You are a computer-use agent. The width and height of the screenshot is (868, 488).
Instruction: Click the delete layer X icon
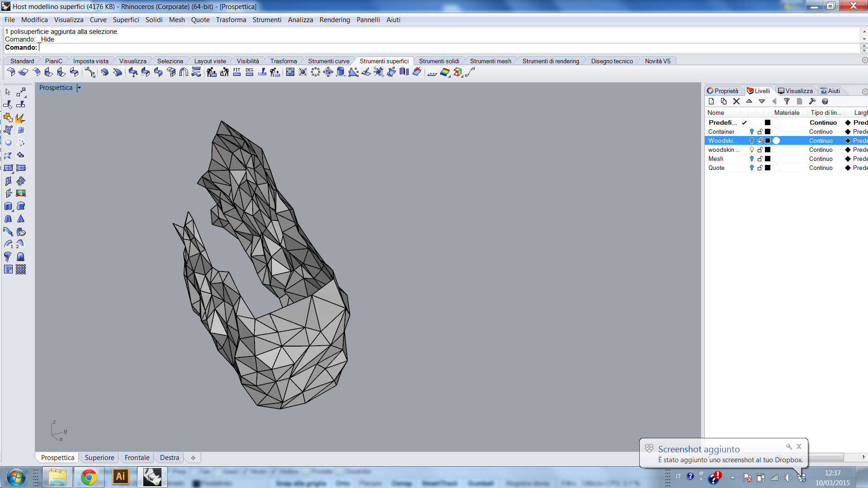(x=736, y=101)
